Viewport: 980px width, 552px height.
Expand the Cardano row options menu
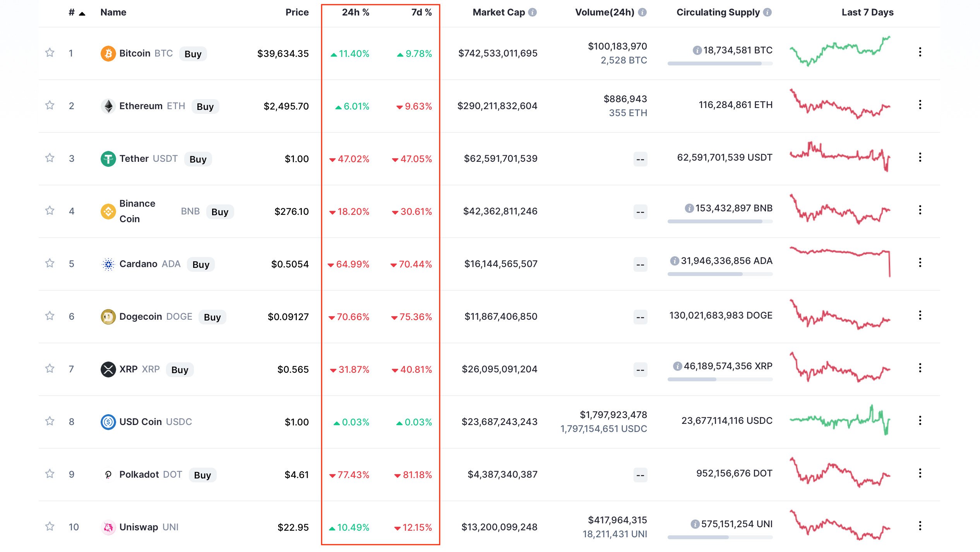tap(920, 262)
